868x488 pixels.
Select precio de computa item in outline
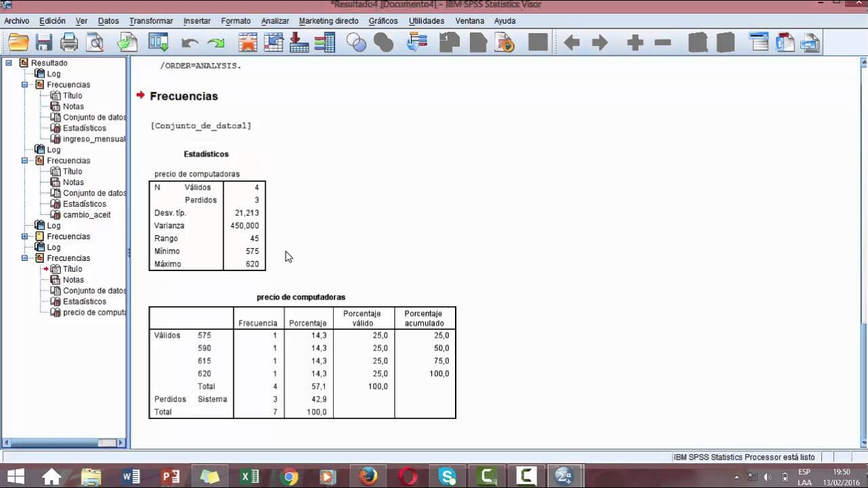click(94, 312)
